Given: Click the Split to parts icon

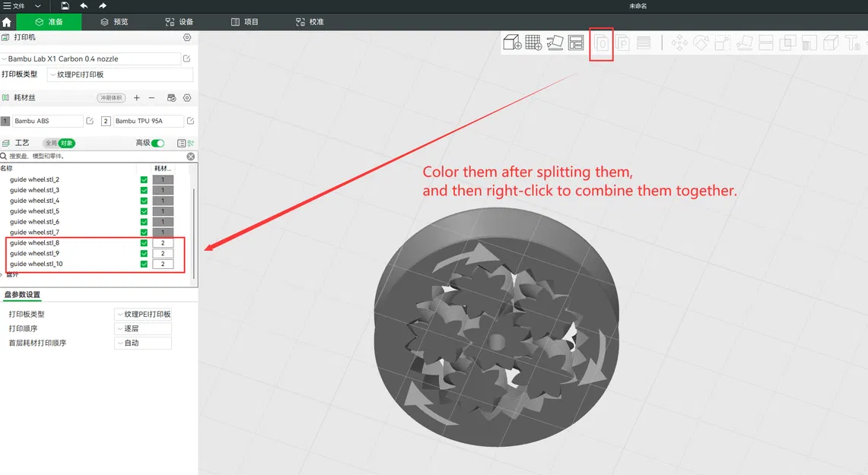Looking at the screenshot, I should coord(622,43).
